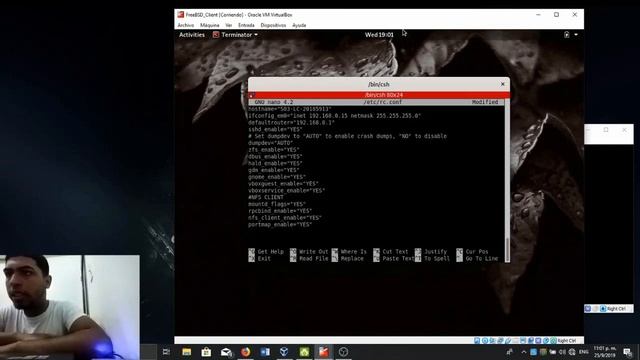Open VirtualBox Manager cube icon on taskbar

[x=284, y=351]
